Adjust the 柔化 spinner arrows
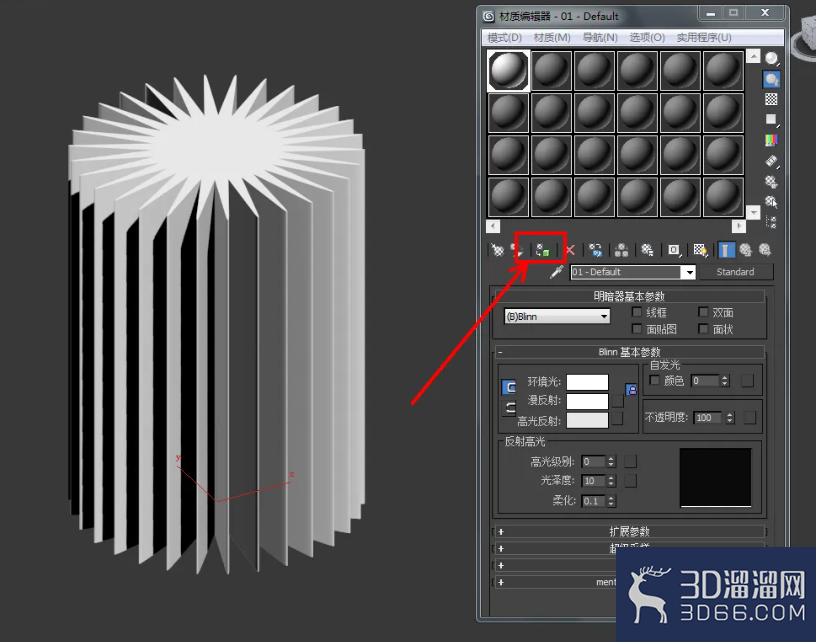The image size is (816, 642). pos(611,500)
